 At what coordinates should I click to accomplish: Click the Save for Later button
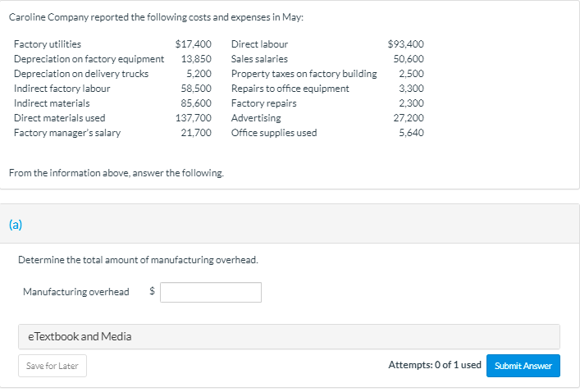(x=53, y=366)
